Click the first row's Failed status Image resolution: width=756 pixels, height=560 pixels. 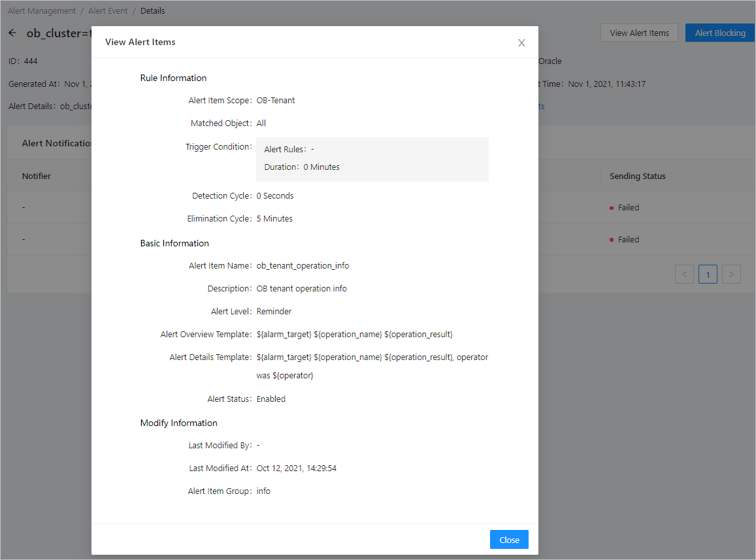tap(628, 207)
